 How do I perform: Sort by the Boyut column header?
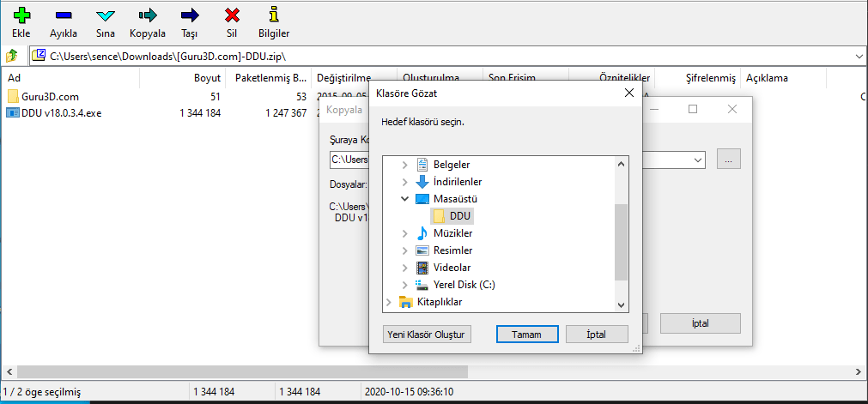[x=182, y=78]
